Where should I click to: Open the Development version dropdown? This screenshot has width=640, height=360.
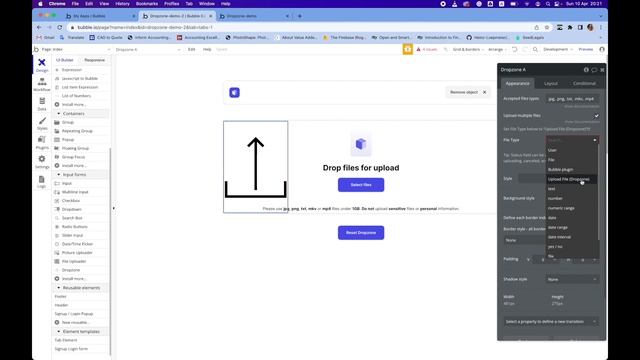[x=558, y=49]
